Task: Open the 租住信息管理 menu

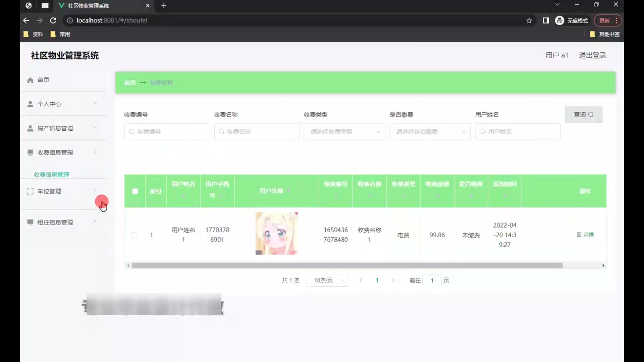Action: (x=55, y=222)
